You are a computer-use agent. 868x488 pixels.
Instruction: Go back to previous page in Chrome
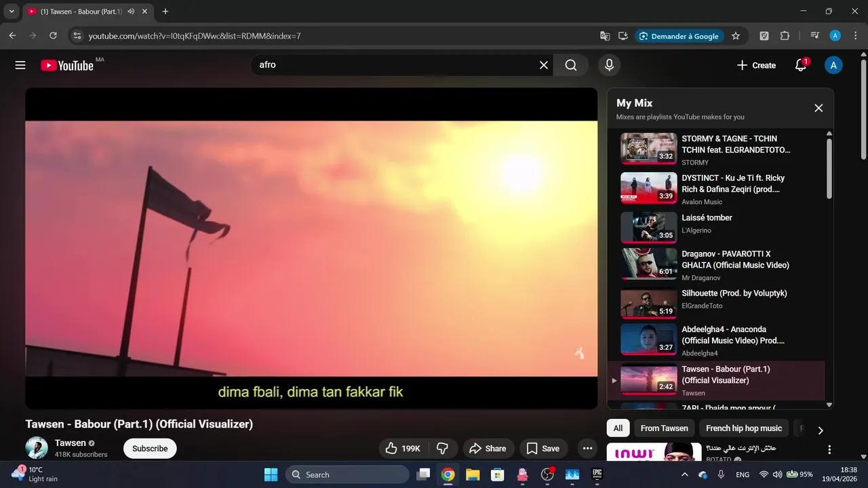12,36
